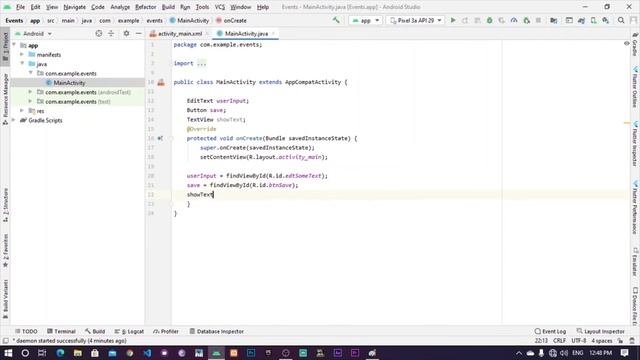Click the warning stripe marker on editor scrollbar
The image size is (640, 360).
coord(627,123)
